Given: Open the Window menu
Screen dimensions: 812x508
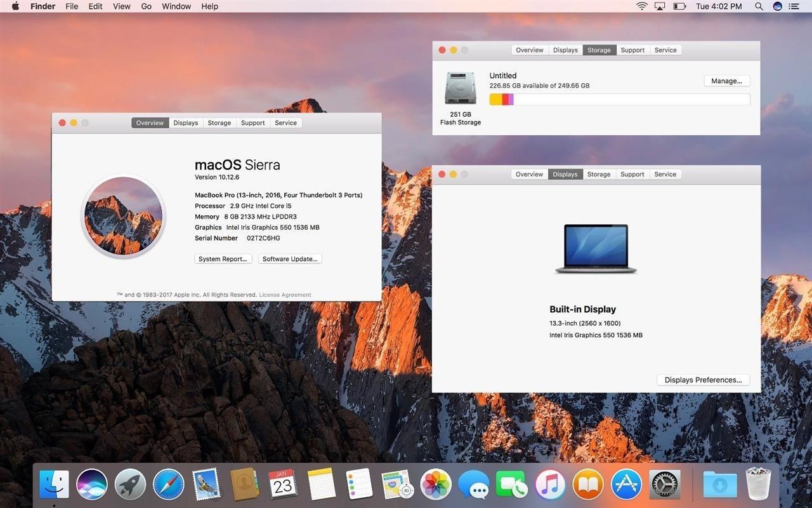Looking at the screenshot, I should coord(176,6).
